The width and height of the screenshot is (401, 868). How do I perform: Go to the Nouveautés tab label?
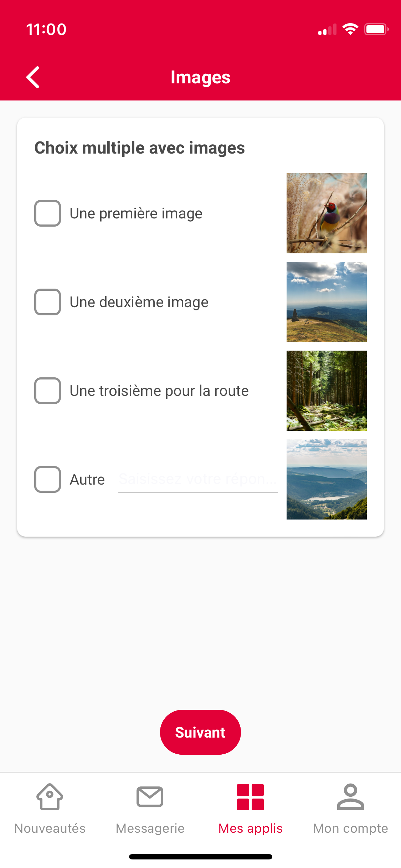pyautogui.click(x=50, y=828)
